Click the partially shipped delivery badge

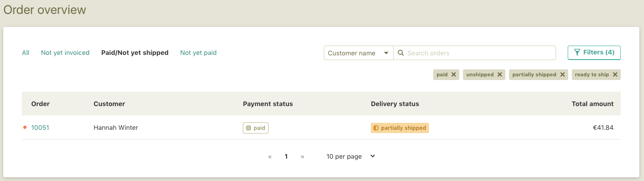point(400,128)
